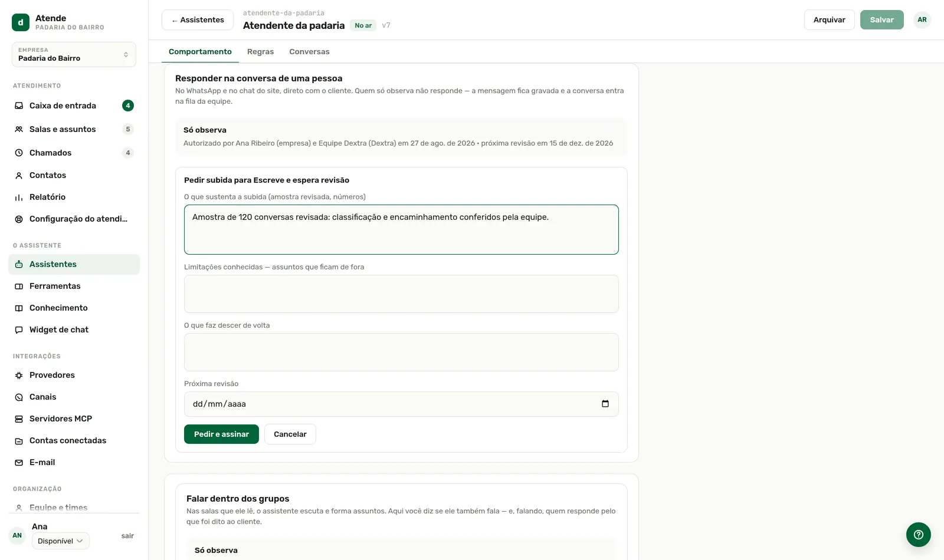Viewport: 944px width, 560px height.
Task: Switch to the Regras tab
Action: pyautogui.click(x=260, y=52)
